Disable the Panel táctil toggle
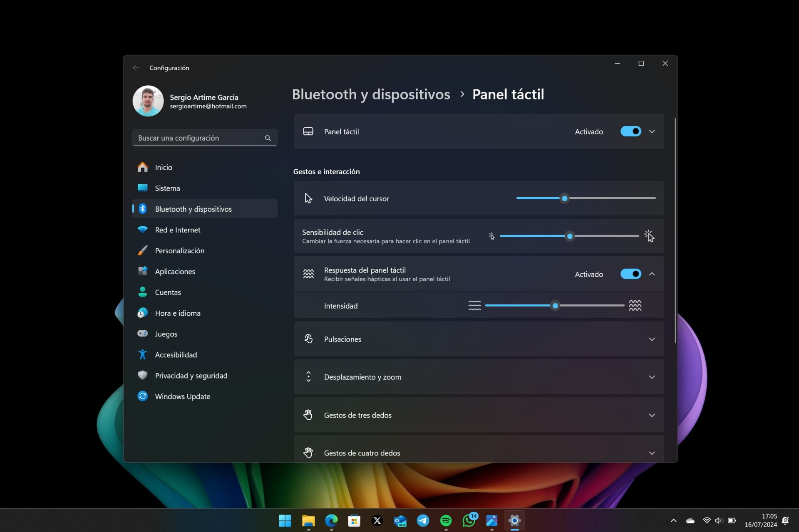 click(630, 131)
